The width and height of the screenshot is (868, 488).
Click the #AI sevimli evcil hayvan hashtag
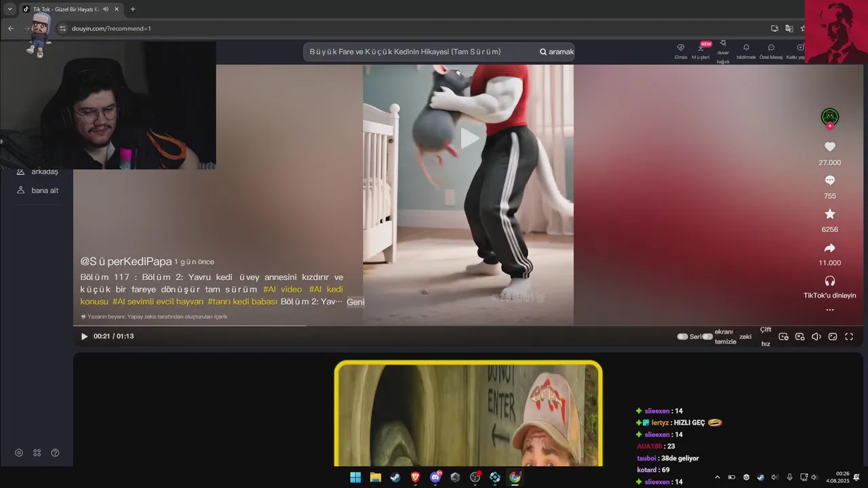(x=158, y=302)
